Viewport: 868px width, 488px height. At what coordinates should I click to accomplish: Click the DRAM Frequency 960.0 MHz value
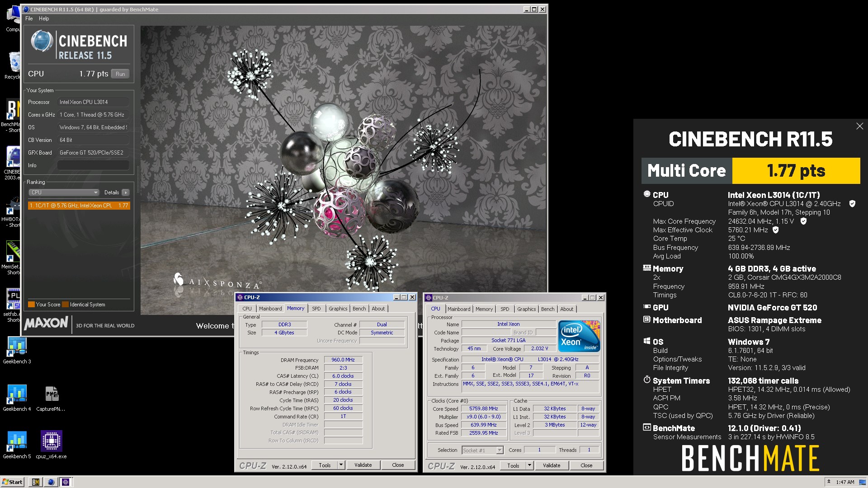click(x=343, y=360)
